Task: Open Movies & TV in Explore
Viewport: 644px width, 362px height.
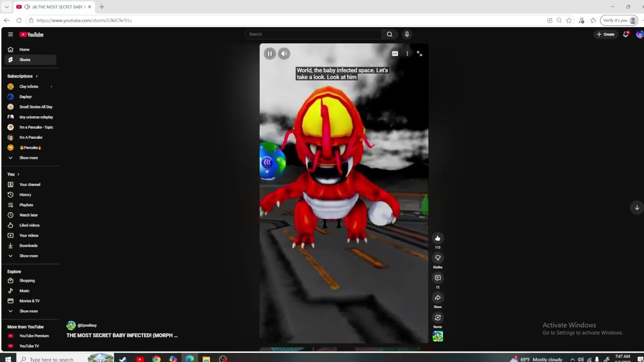Action: (30, 301)
